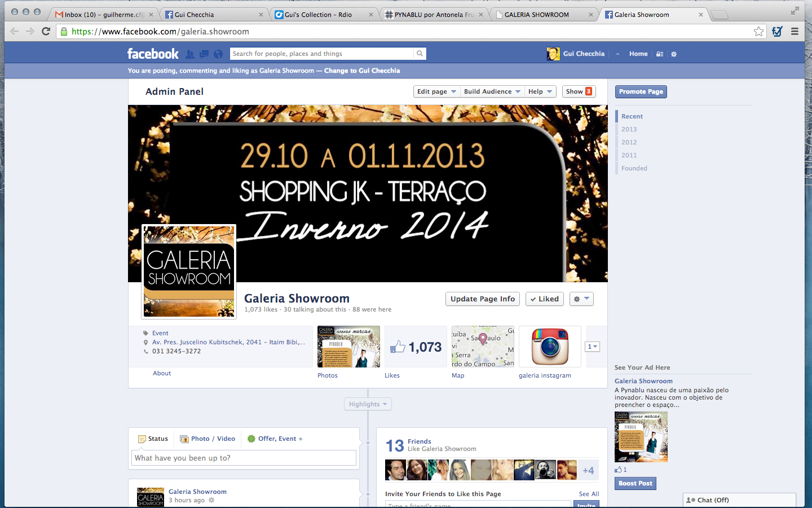This screenshot has height=508, width=812.
Task: Jump to 2011 on timeline
Action: tap(629, 155)
